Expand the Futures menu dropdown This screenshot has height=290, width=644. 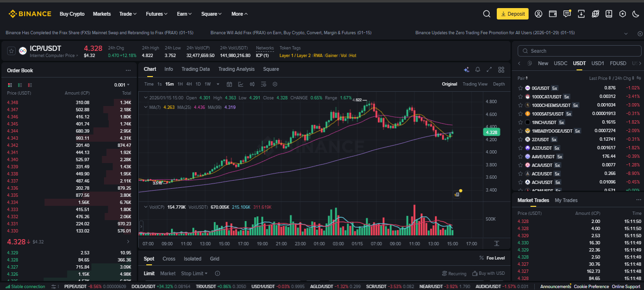coord(157,14)
